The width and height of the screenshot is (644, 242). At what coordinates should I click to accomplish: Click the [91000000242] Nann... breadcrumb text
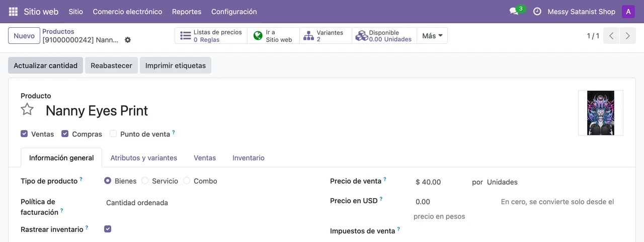click(80, 40)
